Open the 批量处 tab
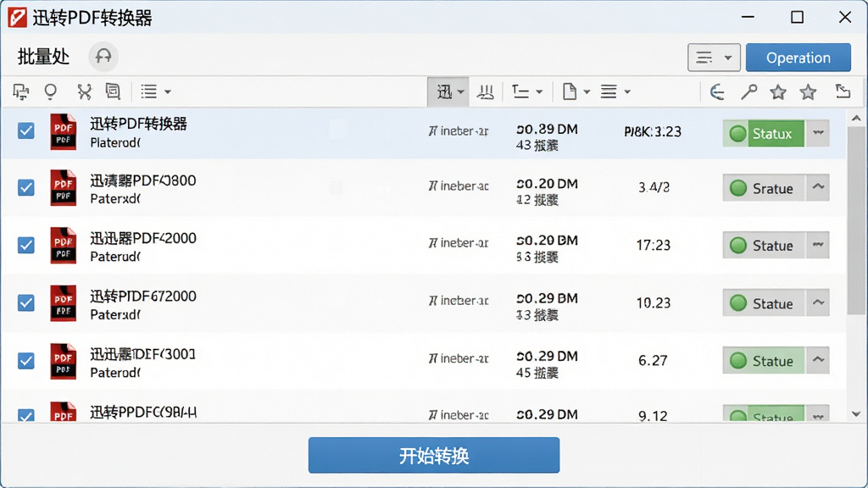Screen dimensions: 868x488 coord(43,57)
